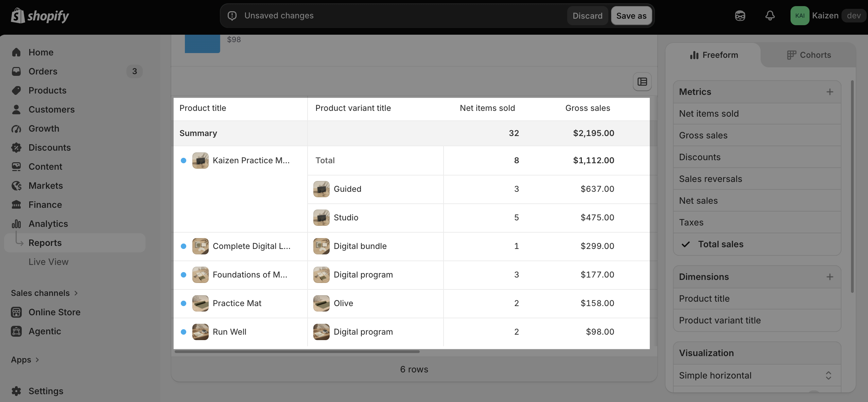868x402 pixels.
Task: Sort by Product title column header
Action: coord(203,108)
